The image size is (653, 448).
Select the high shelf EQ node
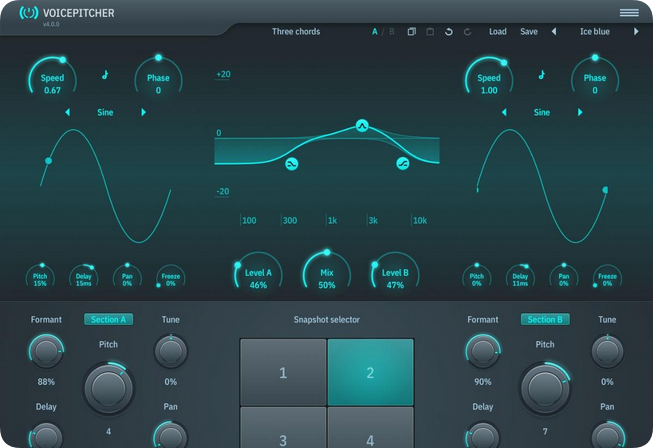403,164
